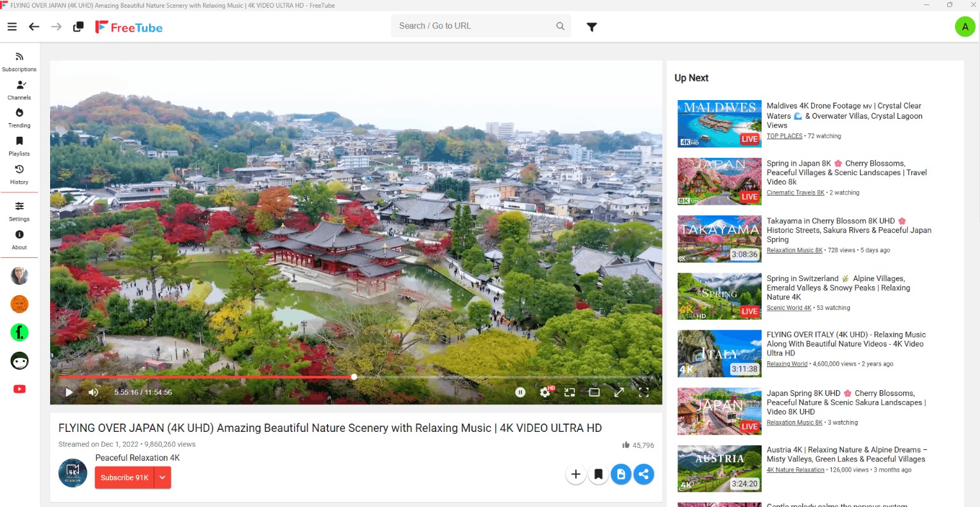
Task: Open the Peaceful Relaxation 4K channel avatar
Action: pyautogui.click(x=73, y=473)
